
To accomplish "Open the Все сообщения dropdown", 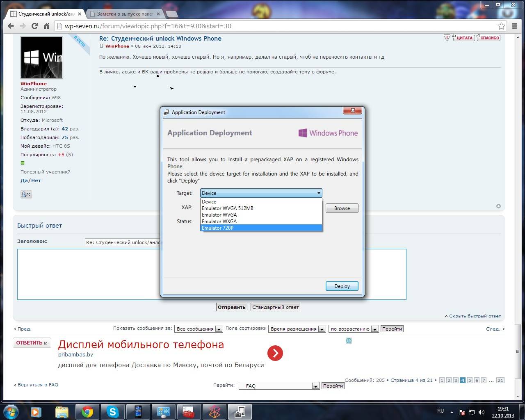I will 199,329.
